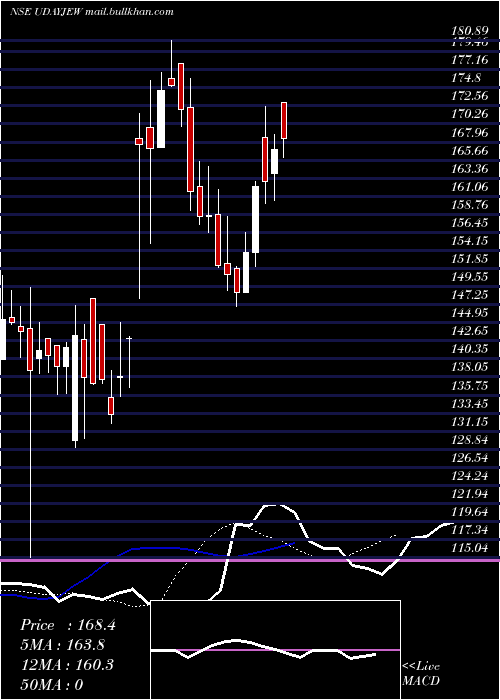Click the 50MA : 0 readout
This screenshot has height=700, width=500.
(52, 684)
